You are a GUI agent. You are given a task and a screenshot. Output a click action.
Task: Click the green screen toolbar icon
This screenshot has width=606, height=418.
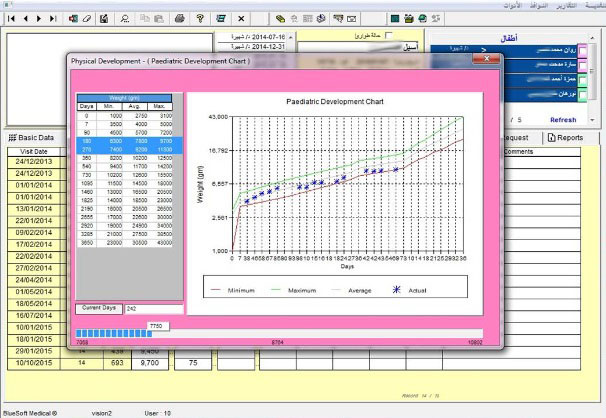[x=395, y=19]
